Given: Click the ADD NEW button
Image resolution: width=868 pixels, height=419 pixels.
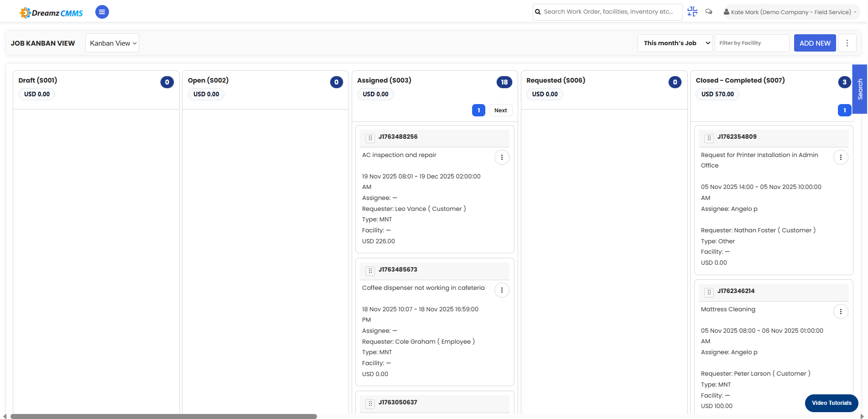Looking at the screenshot, I should coord(815,43).
